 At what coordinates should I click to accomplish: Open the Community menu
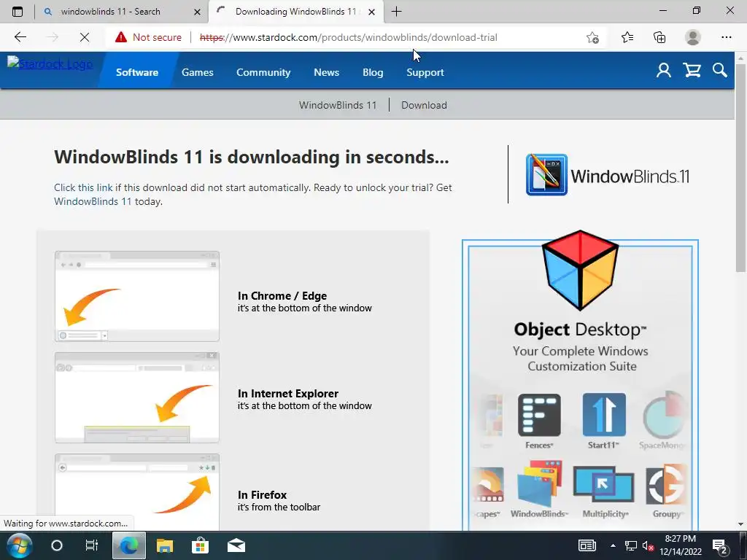[263, 72]
